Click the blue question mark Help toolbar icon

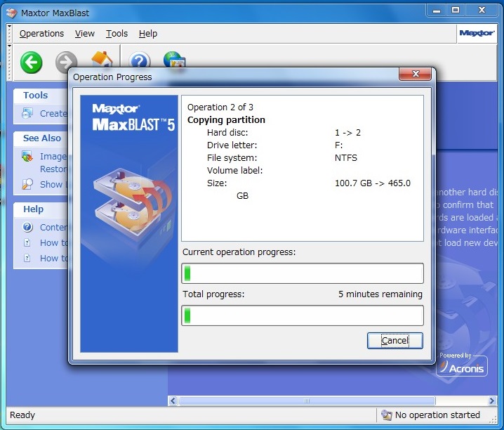tap(140, 60)
